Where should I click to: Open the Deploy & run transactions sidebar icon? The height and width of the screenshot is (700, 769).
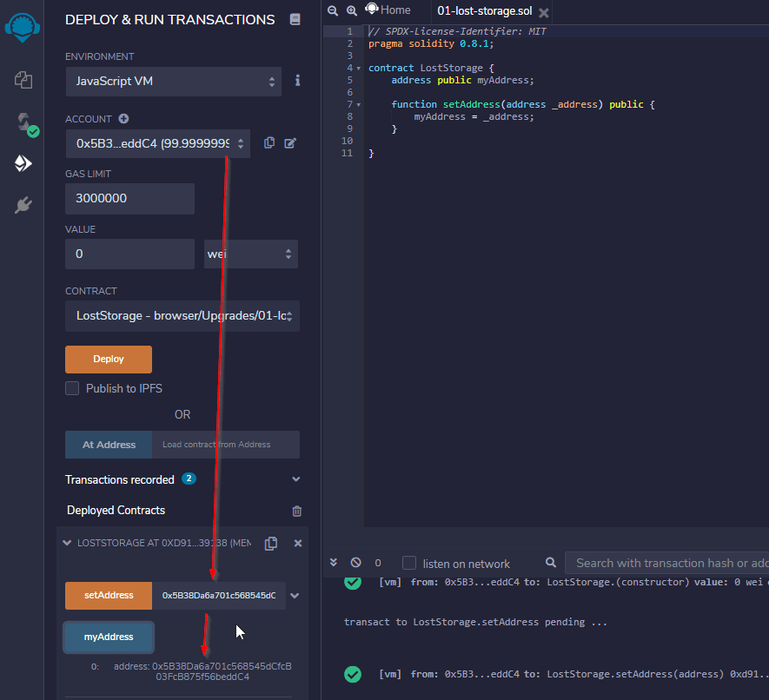pos(23,163)
